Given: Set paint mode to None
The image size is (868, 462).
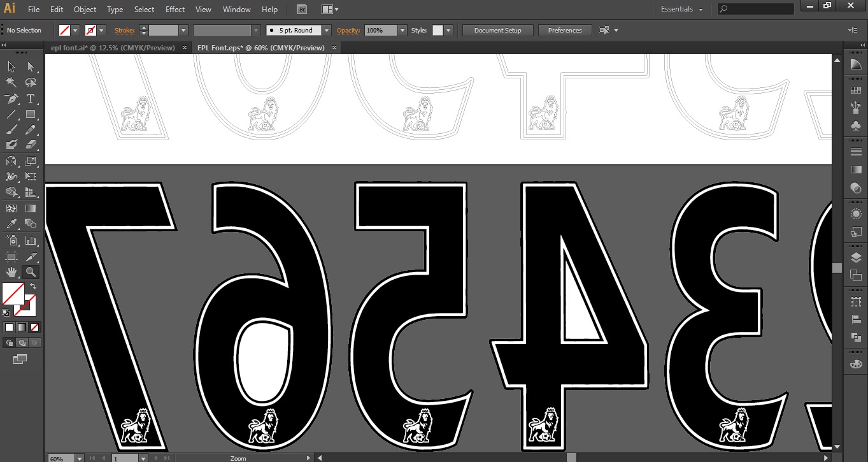Looking at the screenshot, I should point(34,327).
